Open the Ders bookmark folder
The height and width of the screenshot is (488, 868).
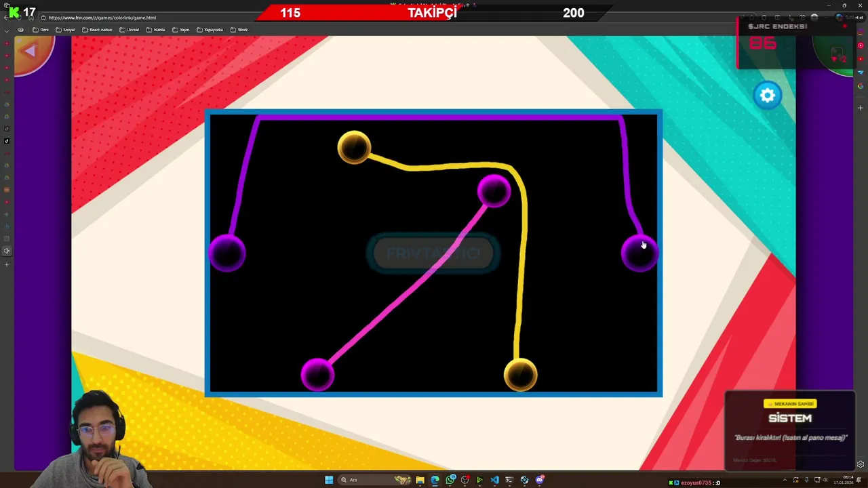[x=41, y=30]
